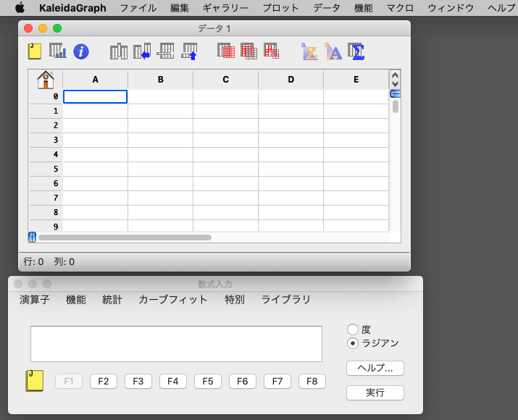Click the yellow note icon in formula window
The width and height of the screenshot is (518, 420).
[x=34, y=381]
